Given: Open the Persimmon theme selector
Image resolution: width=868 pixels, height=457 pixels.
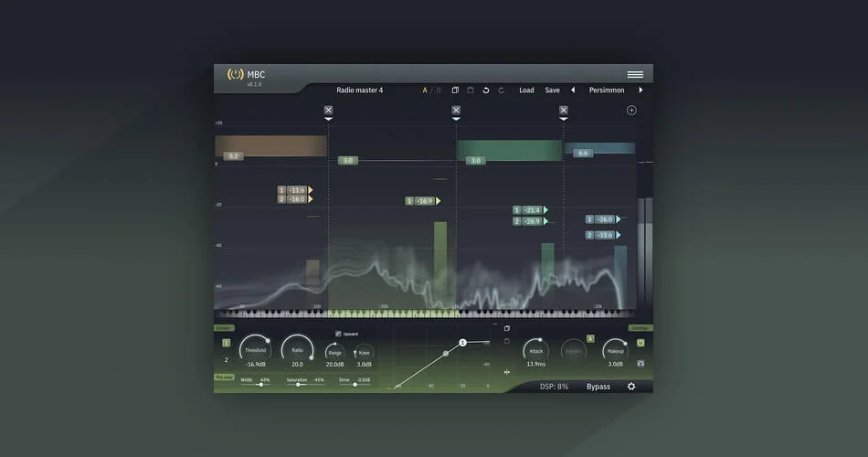Looking at the screenshot, I should pyautogui.click(x=606, y=90).
